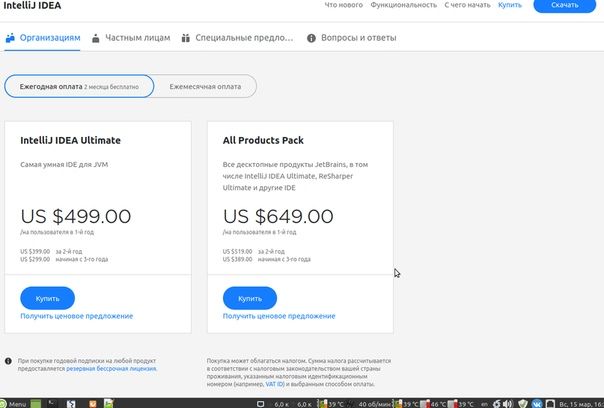This screenshot has height=408, width=604.
Task: Get a price quote for IntelliJ IDEA Ultimate
Action: point(77,316)
